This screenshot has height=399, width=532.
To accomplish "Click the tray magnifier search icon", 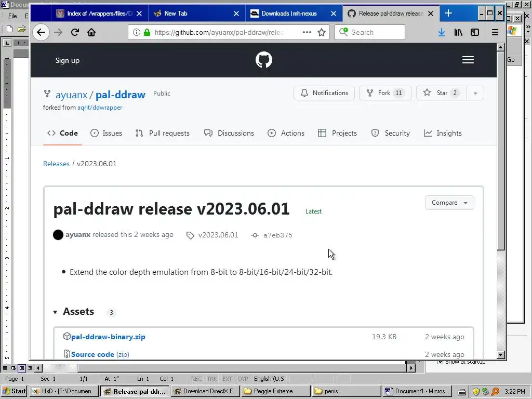I will point(495,392).
